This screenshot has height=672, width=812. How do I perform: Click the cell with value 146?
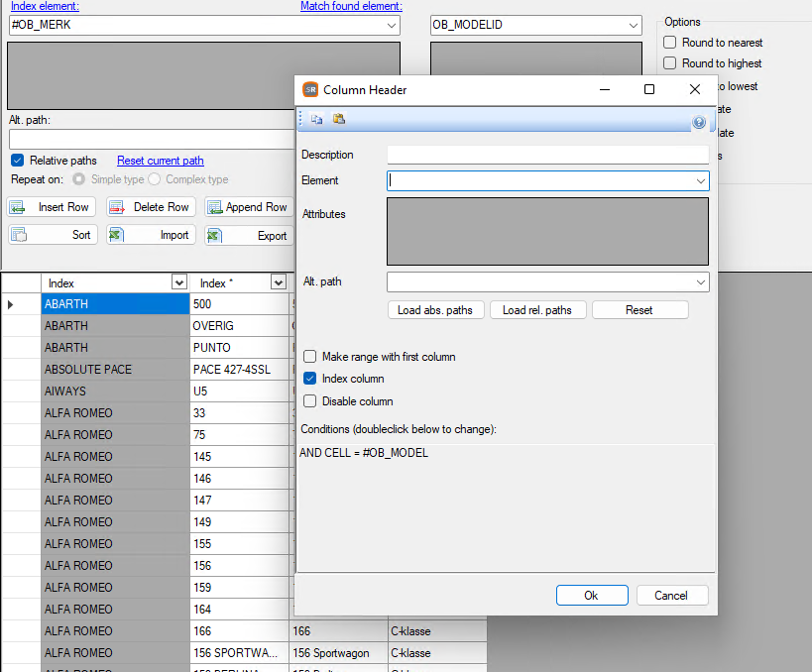pos(239,478)
